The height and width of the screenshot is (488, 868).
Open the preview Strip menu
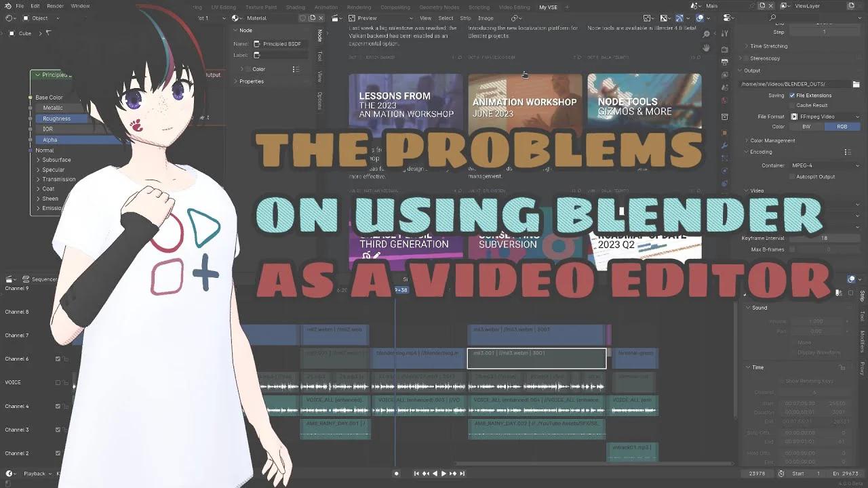(x=466, y=18)
